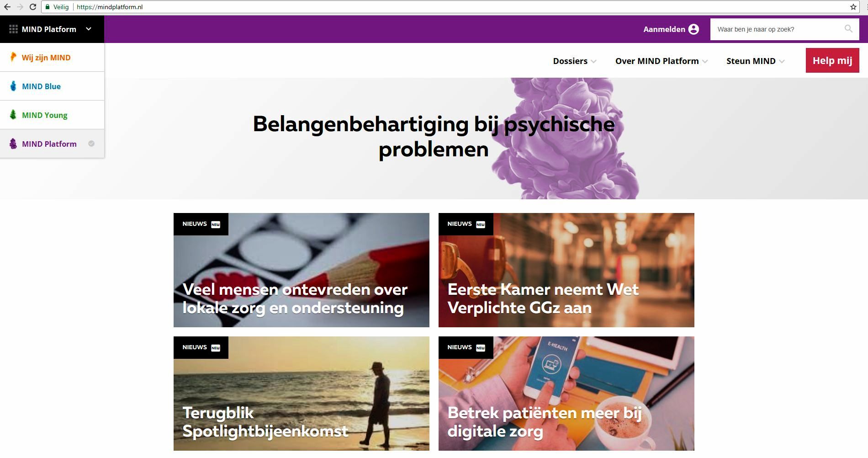Open article 'Betrek patiënten meer bij digitale zorg'
The image size is (868, 458).
click(566, 394)
